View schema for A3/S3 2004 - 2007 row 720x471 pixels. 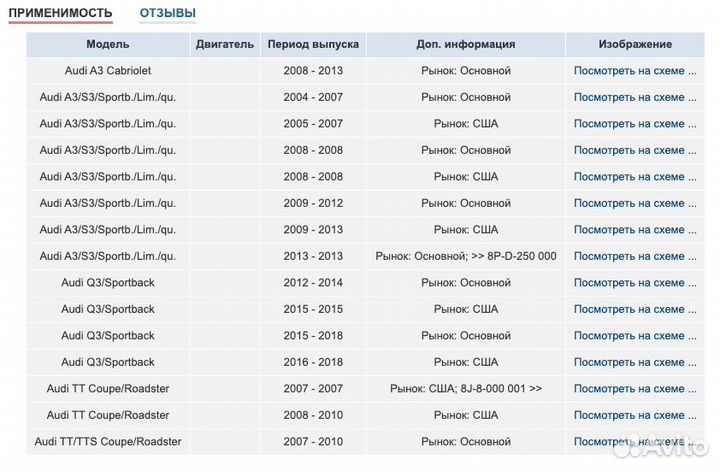click(x=635, y=97)
